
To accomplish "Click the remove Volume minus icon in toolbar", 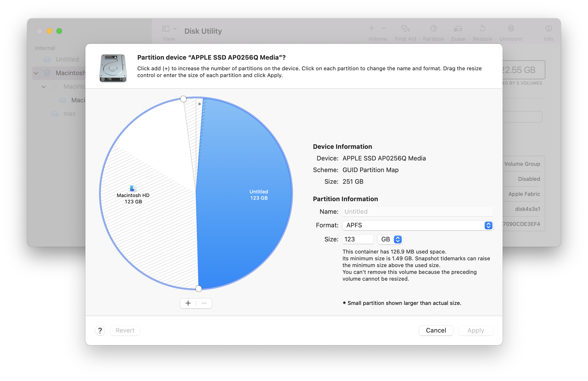I will point(384,29).
